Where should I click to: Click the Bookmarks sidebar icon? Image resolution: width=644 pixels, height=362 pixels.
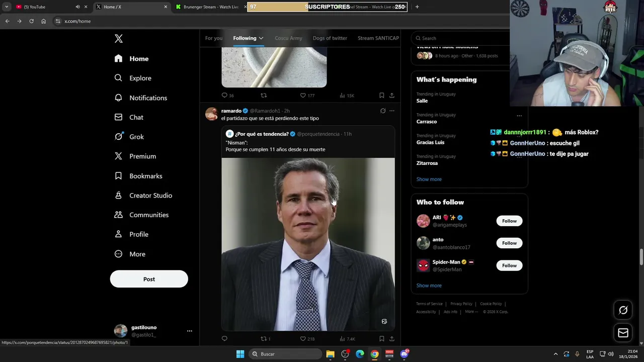[x=118, y=176]
